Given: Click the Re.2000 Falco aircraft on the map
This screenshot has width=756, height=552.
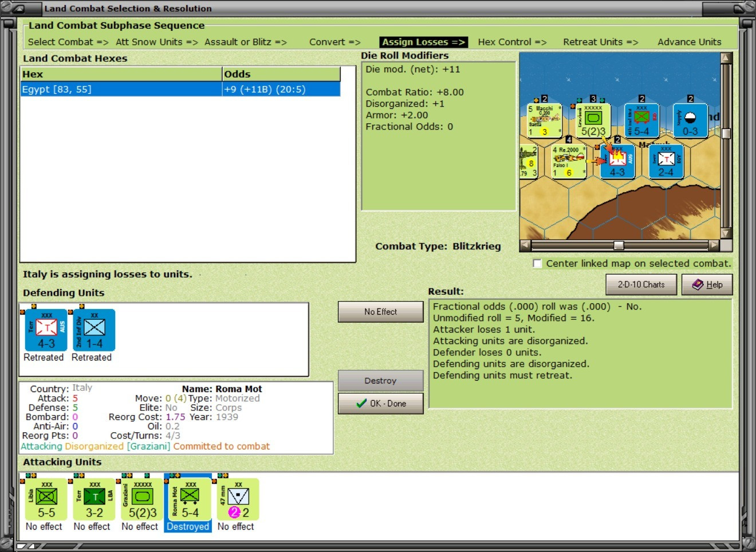Looking at the screenshot, I should [569, 161].
